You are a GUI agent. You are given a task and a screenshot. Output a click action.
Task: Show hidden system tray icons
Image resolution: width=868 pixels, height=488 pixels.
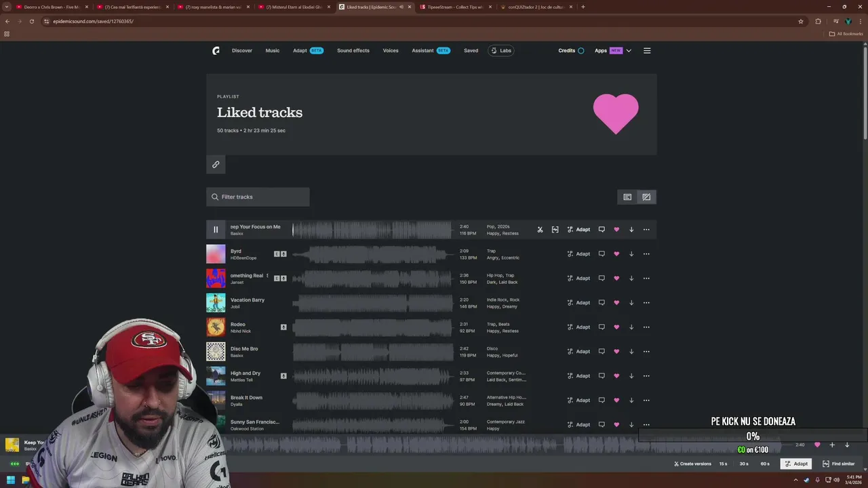[797, 481]
